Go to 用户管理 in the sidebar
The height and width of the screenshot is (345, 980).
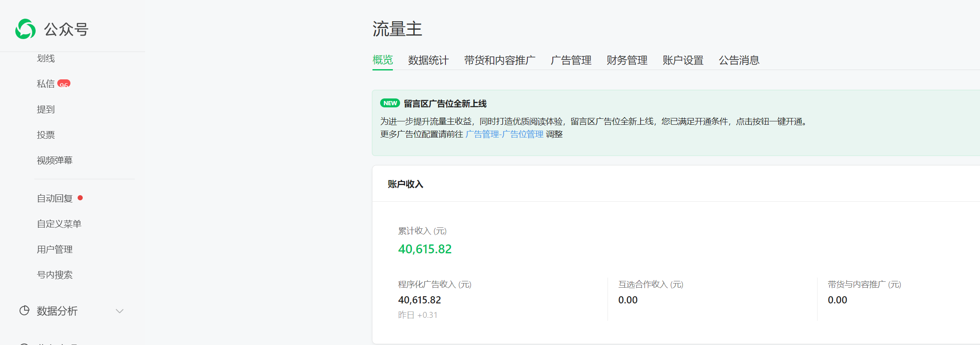(55, 249)
